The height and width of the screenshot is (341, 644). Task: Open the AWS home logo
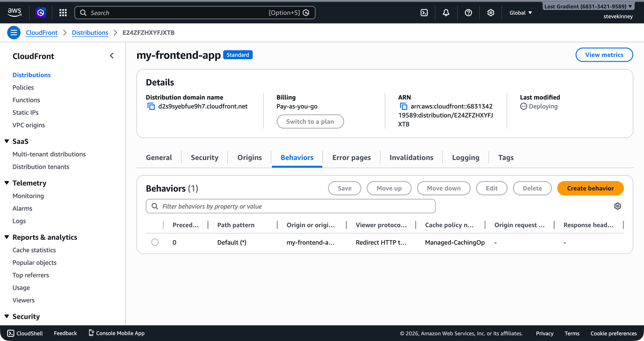click(x=14, y=12)
